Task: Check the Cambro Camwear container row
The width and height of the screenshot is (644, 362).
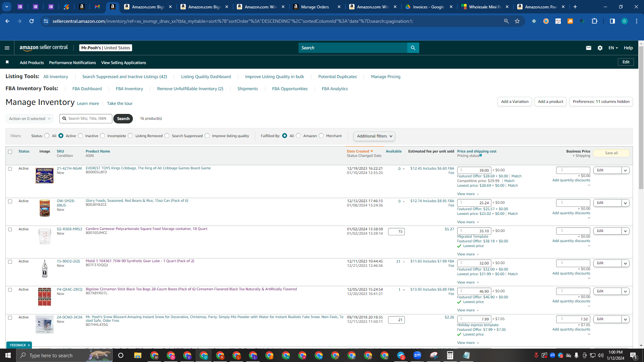Action: coord(10,230)
